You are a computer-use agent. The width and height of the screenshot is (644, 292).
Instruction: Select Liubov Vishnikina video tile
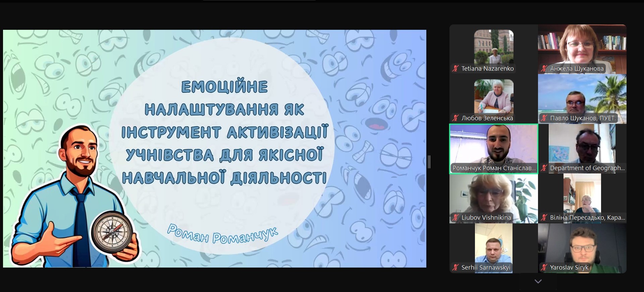click(x=493, y=198)
